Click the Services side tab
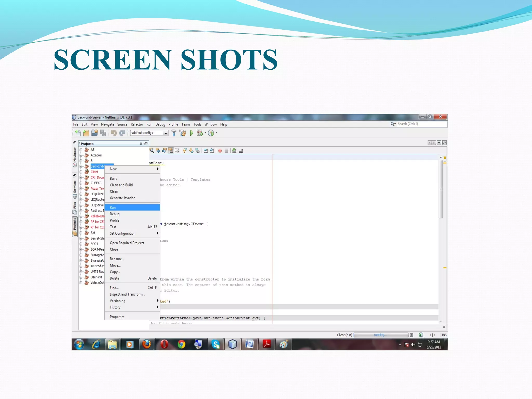 [75, 190]
